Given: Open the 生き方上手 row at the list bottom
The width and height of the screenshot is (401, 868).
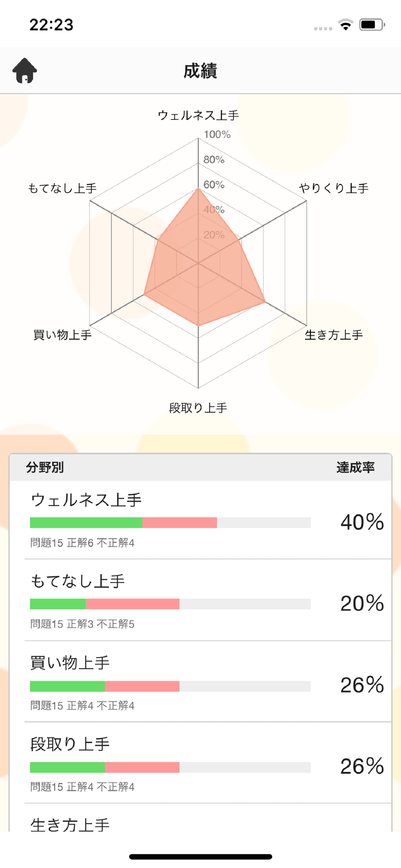Looking at the screenshot, I should (70, 824).
